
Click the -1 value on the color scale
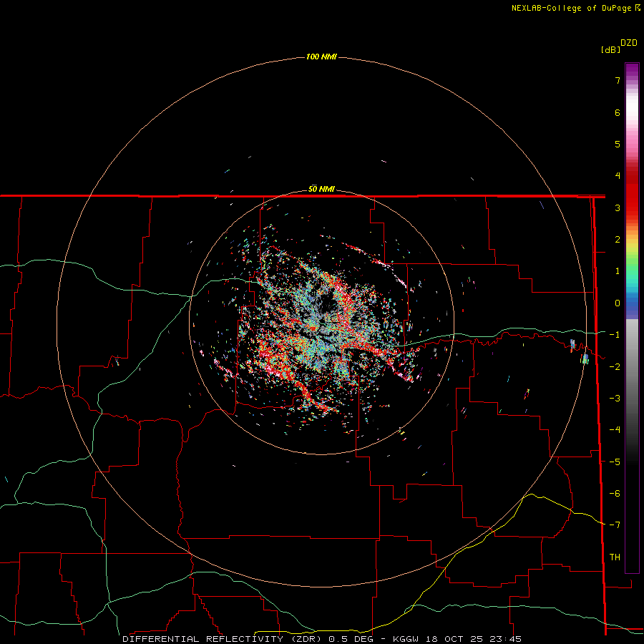[615, 335]
